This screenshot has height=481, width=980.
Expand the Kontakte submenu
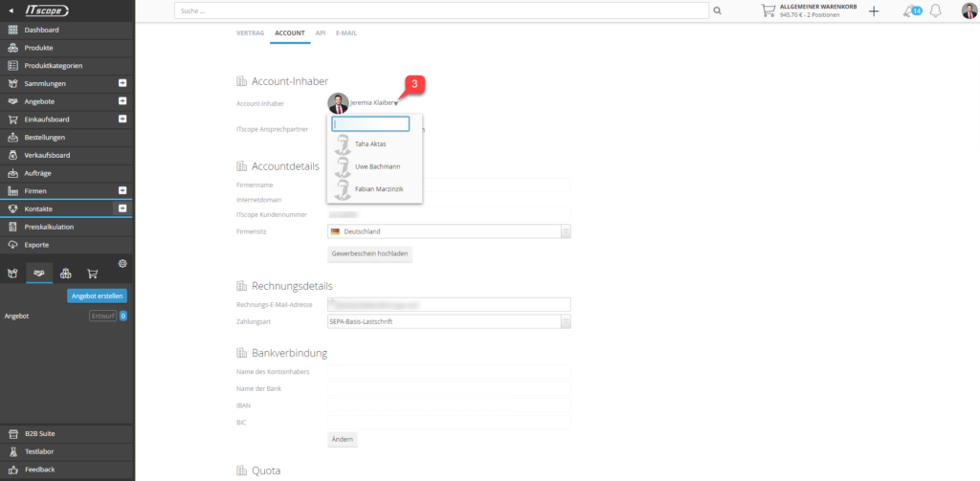(123, 208)
